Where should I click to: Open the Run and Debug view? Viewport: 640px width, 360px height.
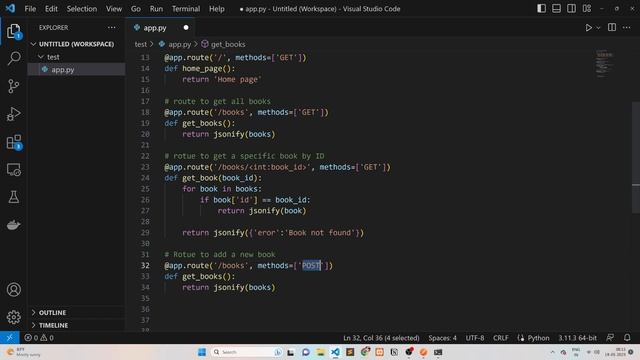(x=13, y=114)
